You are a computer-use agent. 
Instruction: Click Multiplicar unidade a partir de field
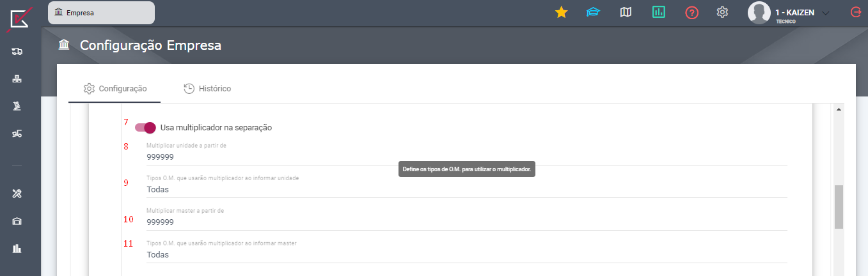coord(466,153)
